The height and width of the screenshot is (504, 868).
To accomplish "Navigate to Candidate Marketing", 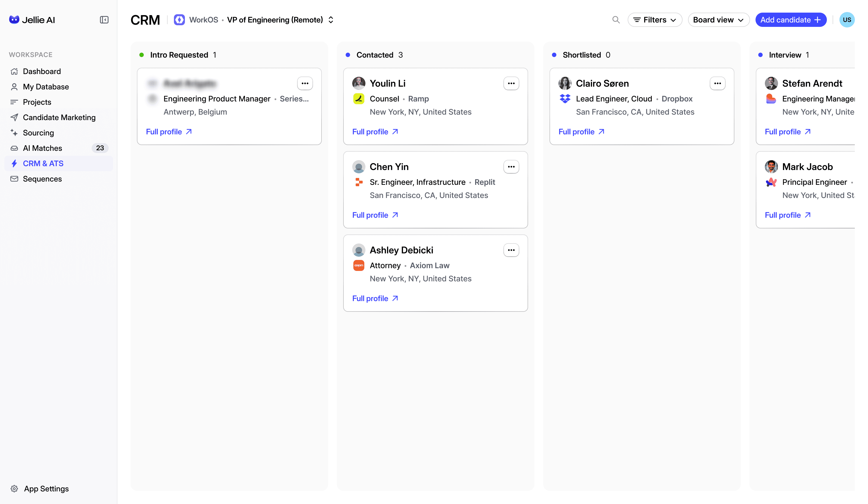I will pyautogui.click(x=59, y=117).
